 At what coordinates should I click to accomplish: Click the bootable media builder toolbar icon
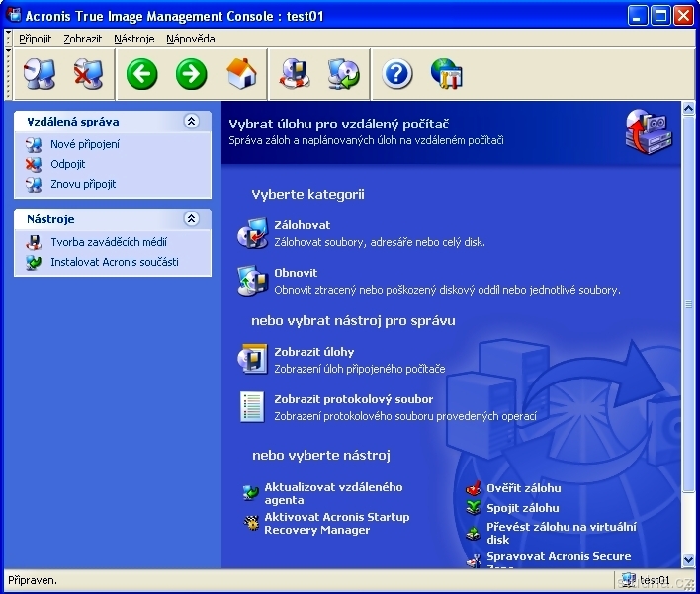coord(295,74)
